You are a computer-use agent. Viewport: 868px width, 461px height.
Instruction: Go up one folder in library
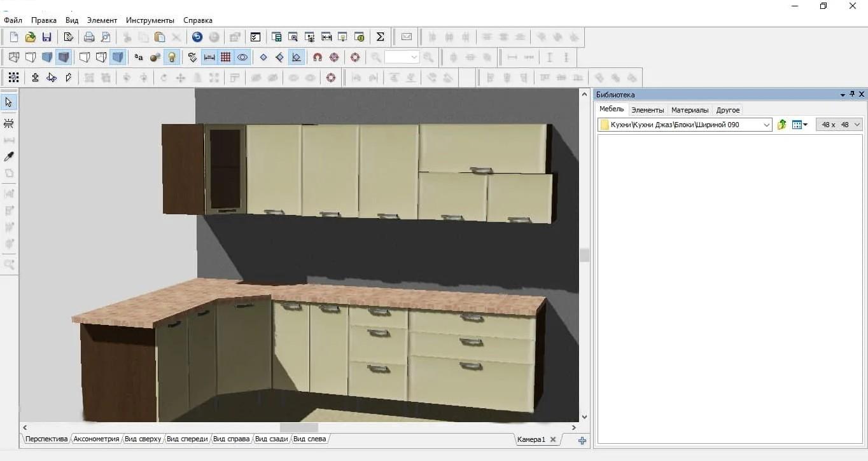tap(782, 125)
